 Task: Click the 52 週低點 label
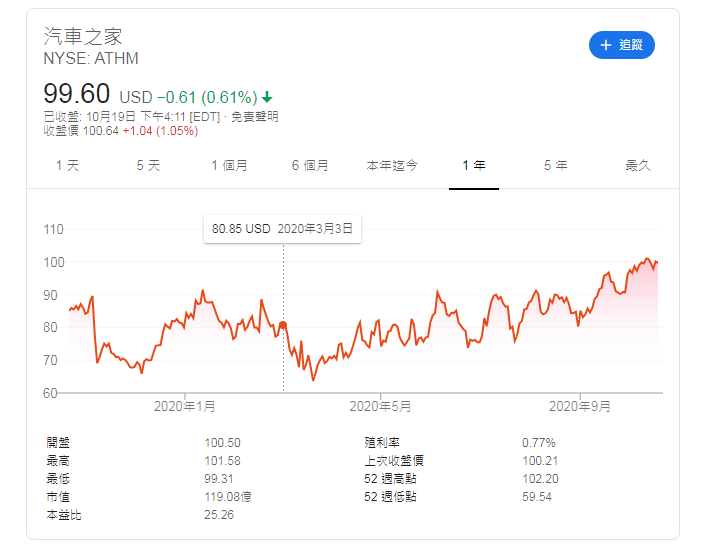pyautogui.click(x=390, y=496)
